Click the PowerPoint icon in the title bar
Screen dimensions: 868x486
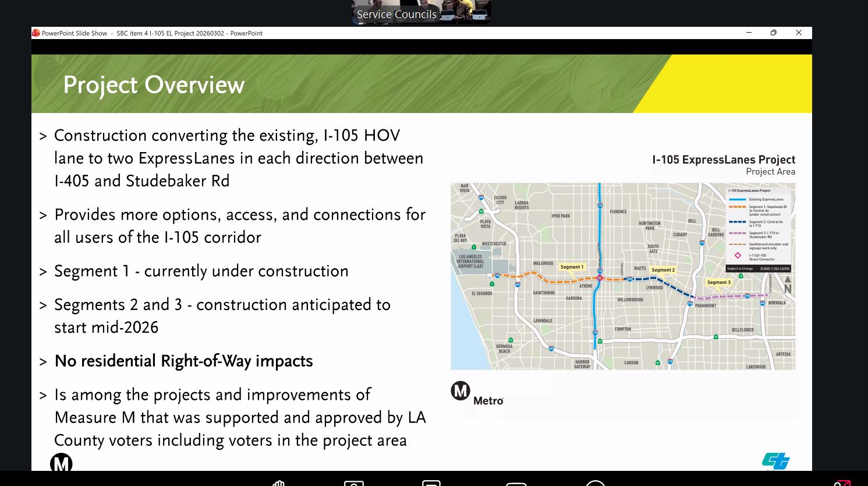pyautogui.click(x=37, y=33)
